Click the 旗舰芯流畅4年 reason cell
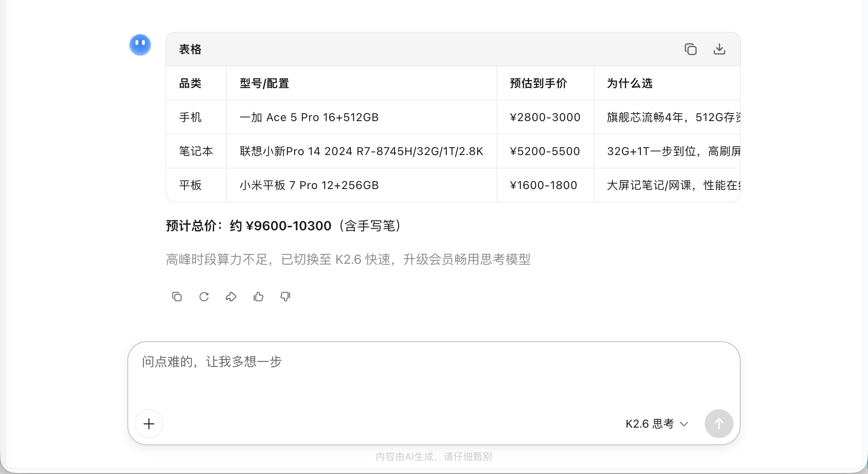Viewport: 868px width, 474px height. click(x=667, y=117)
